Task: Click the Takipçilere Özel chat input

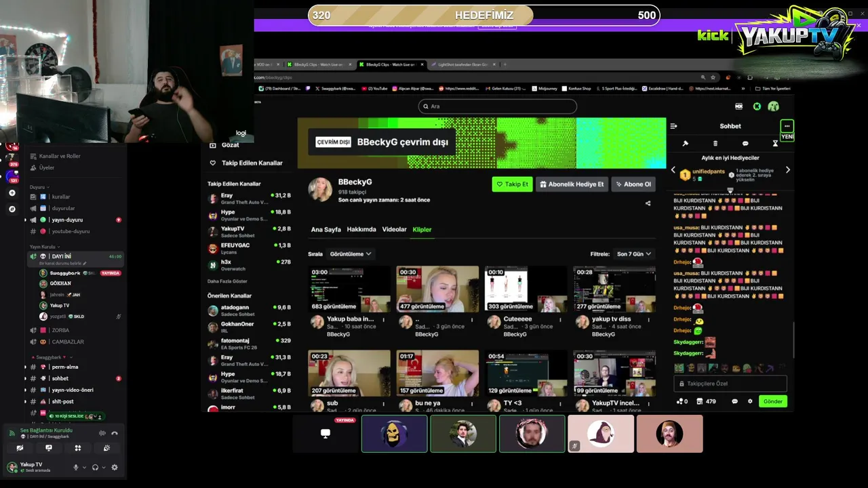Action: point(730,384)
